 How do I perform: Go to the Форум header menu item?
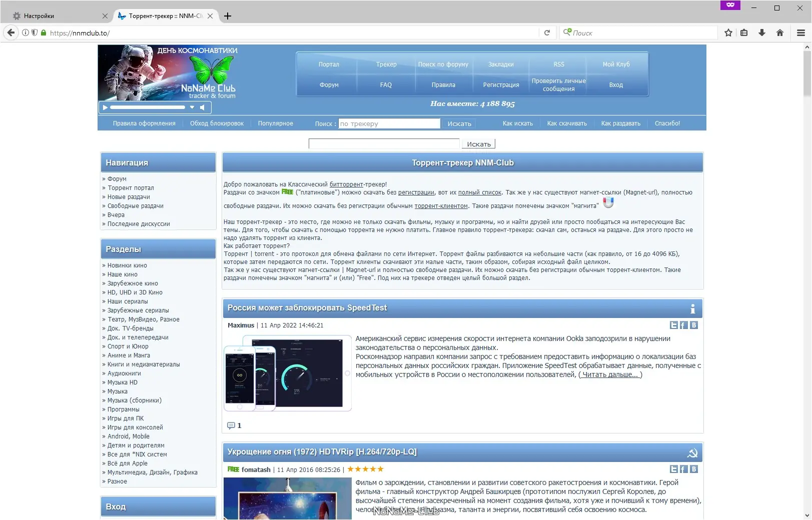pos(329,85)
